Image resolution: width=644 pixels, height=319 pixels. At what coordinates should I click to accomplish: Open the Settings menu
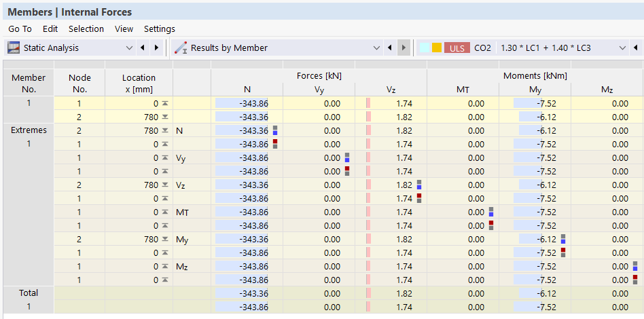click(160, 29)
